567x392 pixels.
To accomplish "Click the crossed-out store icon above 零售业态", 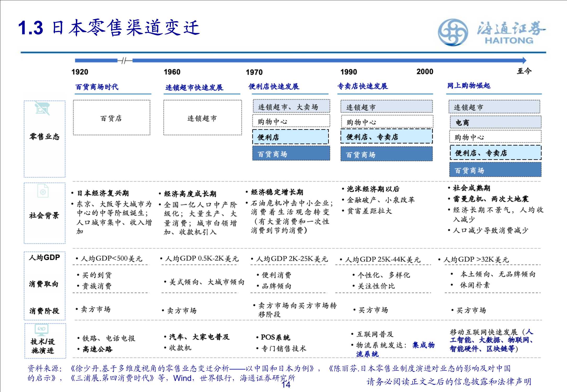I will click(x=42, y=108).
